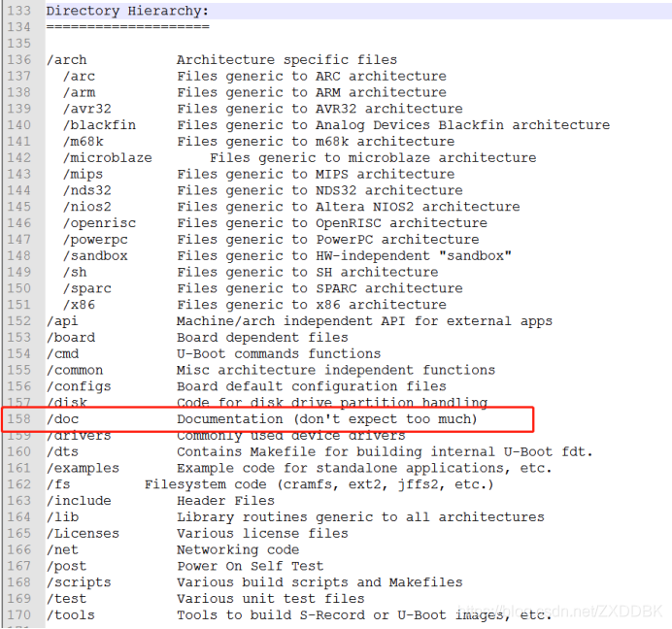Click 'Board default configuration files' text
672x629 pixels.
(x=312, y=386)
